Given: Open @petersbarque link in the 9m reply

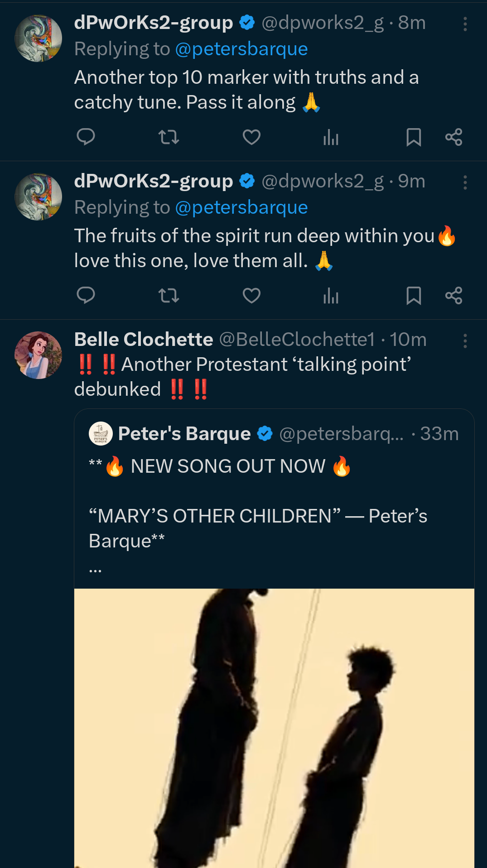Looking at the screenshot, I should (241, 207).
